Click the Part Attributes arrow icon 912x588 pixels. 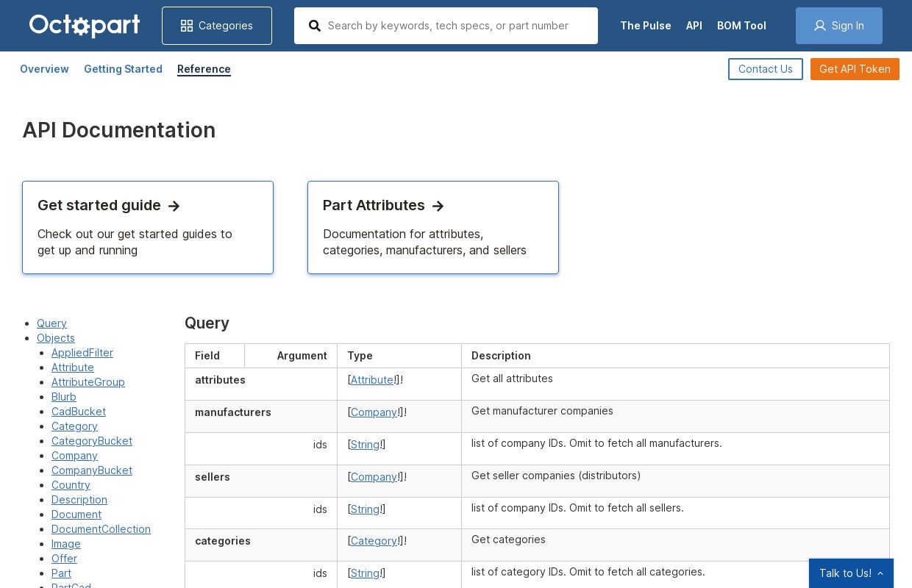pyautogui.click(x=438, y=207)
